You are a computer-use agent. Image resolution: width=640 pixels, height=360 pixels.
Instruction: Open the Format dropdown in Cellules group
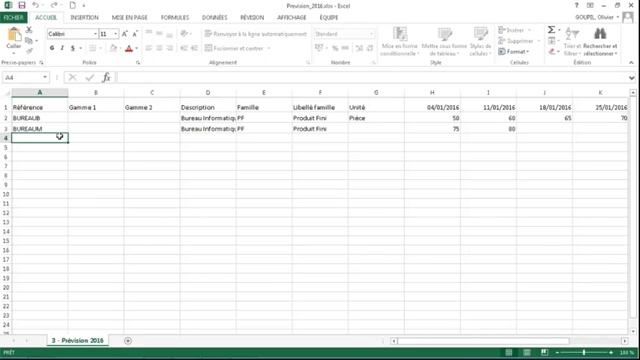(514, 52)
